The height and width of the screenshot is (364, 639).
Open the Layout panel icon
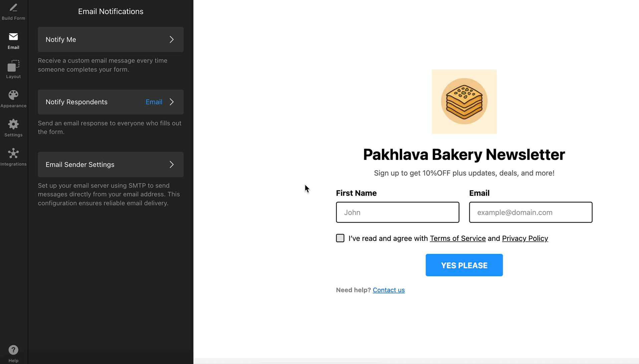click(13, 66)
